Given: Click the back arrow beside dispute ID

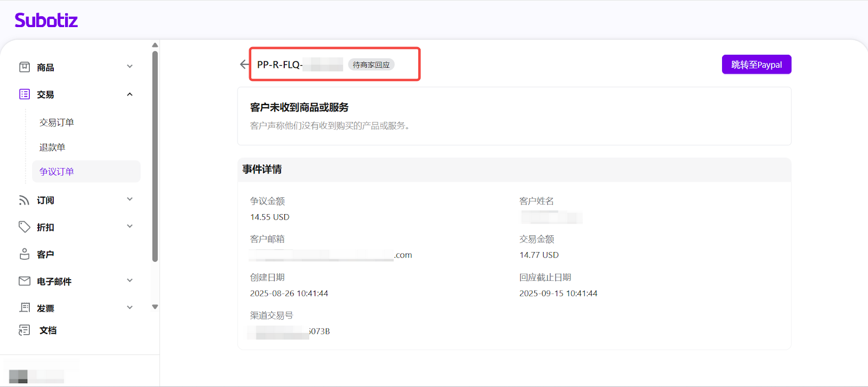Looking at the screenshot, I should [x=244, y=64].
